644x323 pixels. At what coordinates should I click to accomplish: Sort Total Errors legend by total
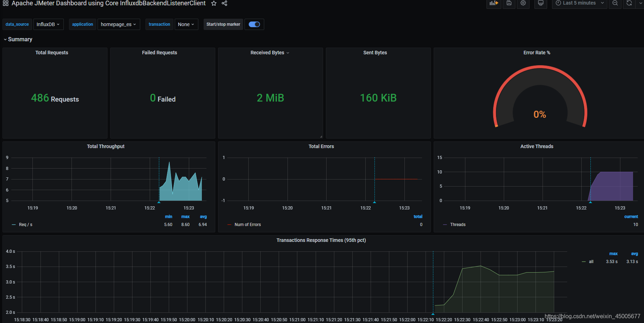tap(418, 217)
